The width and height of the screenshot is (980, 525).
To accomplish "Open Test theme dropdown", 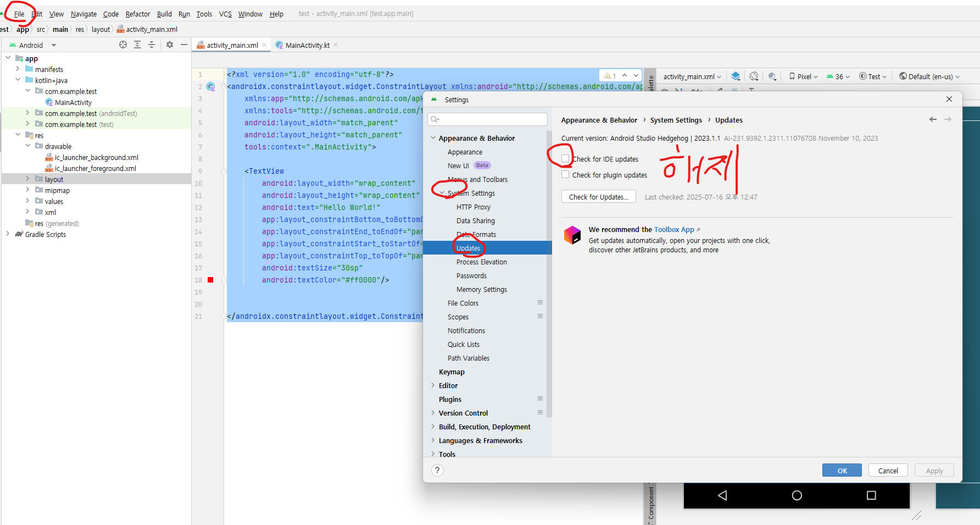I will point(873,76).
